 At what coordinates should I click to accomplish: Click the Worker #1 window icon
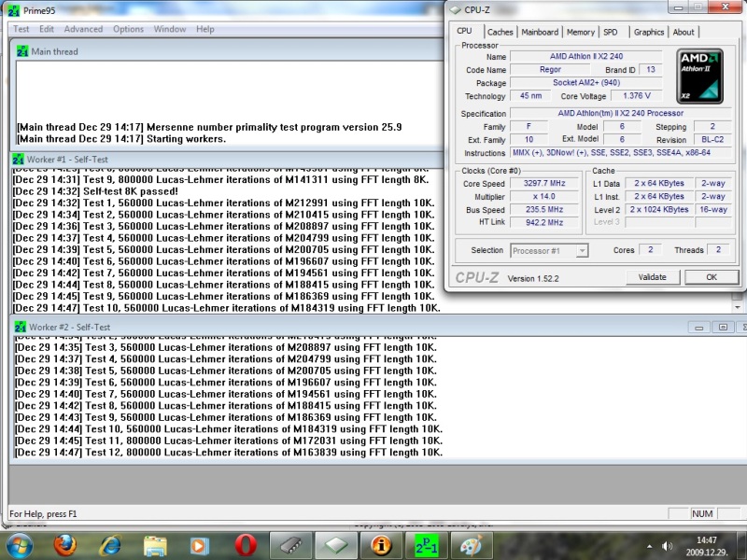click(x=18, y=159)
